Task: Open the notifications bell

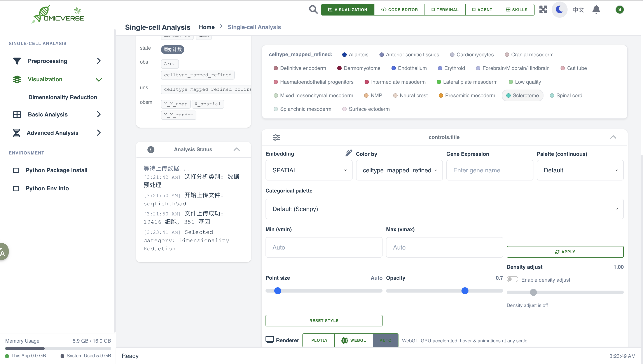Action: [x=596, y=9]
